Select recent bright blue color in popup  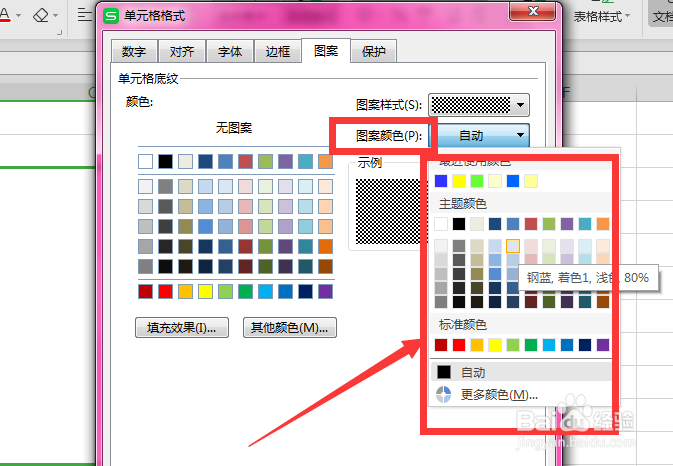click(x=513, y=181)
